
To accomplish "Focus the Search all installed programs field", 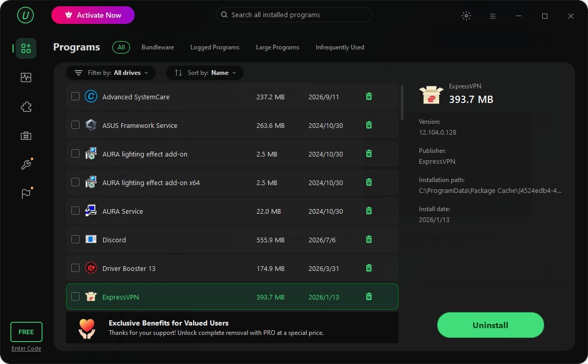I will pos(294,15).
